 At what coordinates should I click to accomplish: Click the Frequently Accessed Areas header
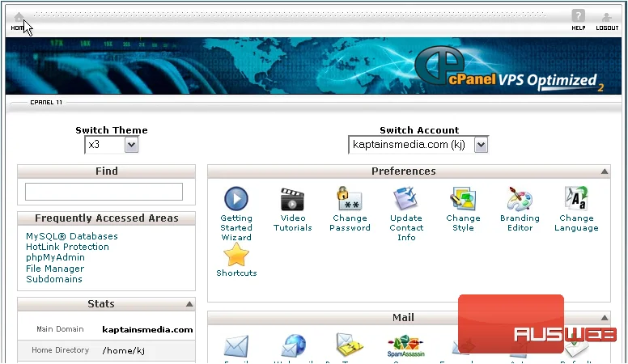pyautogui.click(x=107, y=218)
